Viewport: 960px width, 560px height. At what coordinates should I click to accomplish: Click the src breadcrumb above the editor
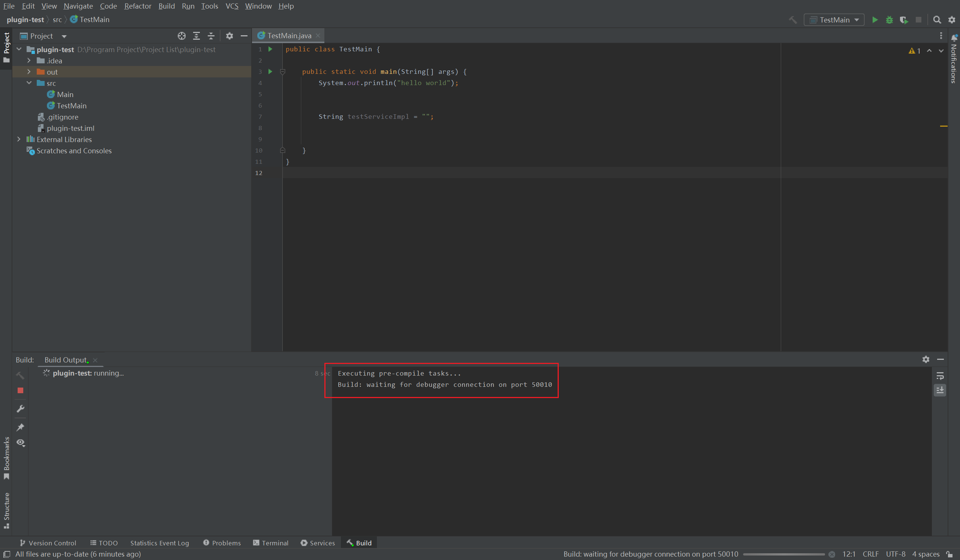tap(57, 19)
